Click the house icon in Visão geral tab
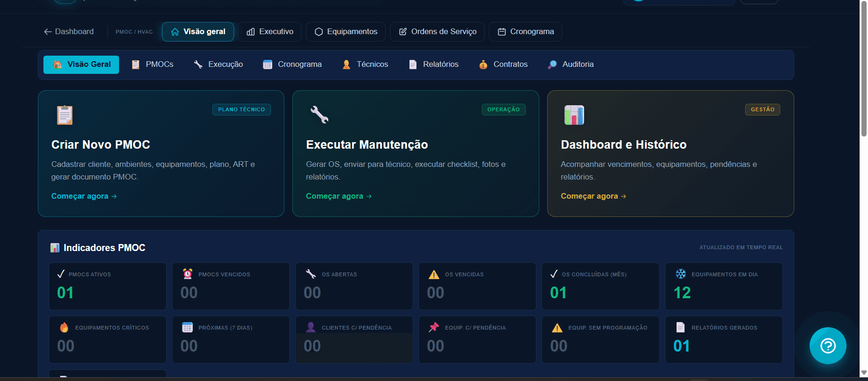The image size is (868, 381). tap(175, 32)
